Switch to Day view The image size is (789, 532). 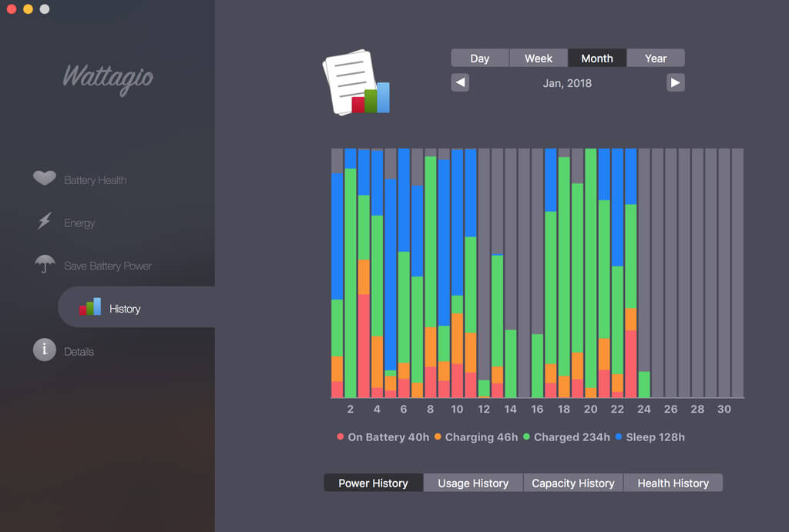[x=480, y=59]
